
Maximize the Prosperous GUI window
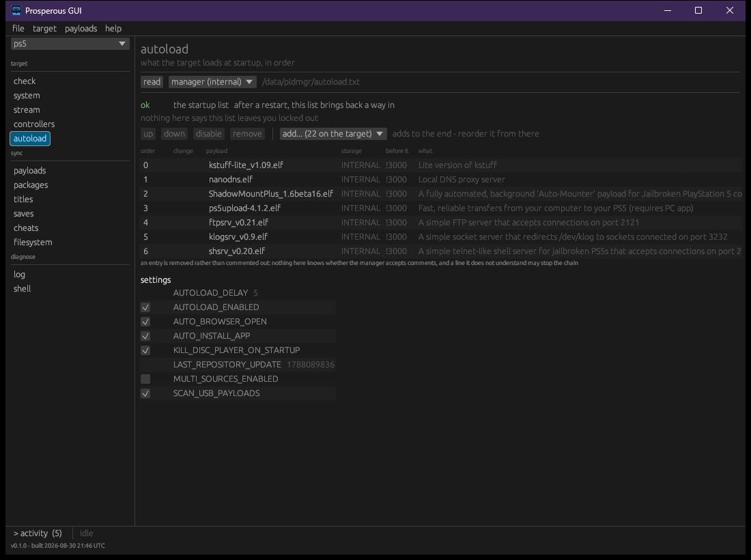(698, 10)
